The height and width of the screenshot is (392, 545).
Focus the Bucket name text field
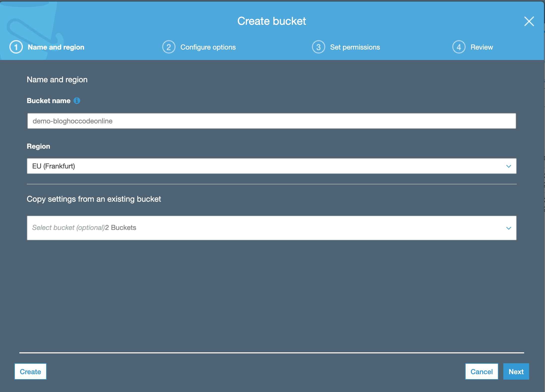point(272,121)
